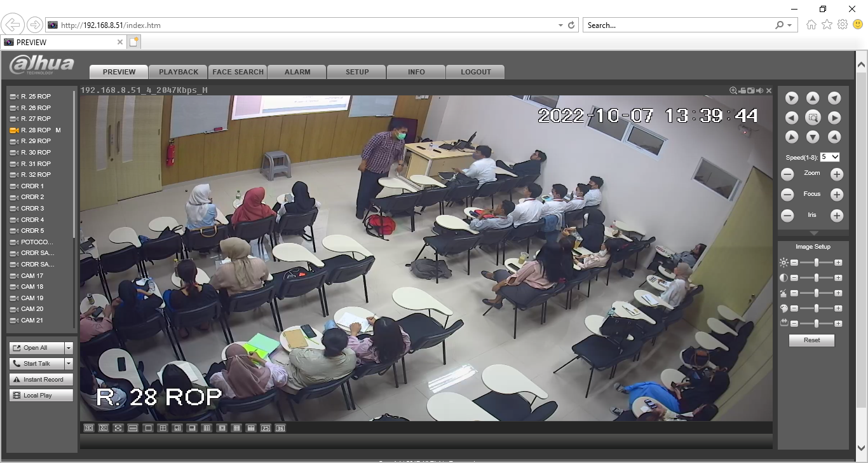Pan the PTZ camera right
Screen dimensions: 868x463
[834, 118]
